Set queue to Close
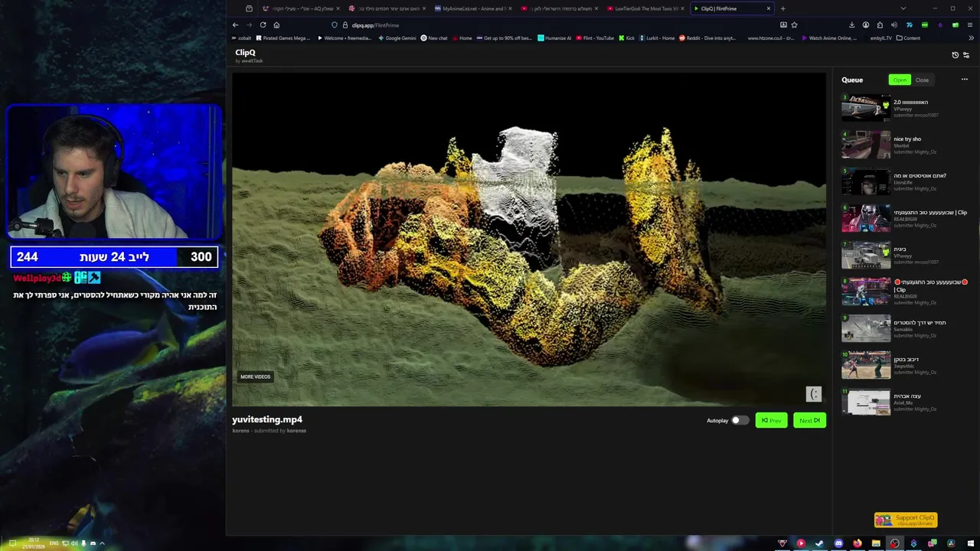Viewport: 980px width, 551px height. (922, 80)
